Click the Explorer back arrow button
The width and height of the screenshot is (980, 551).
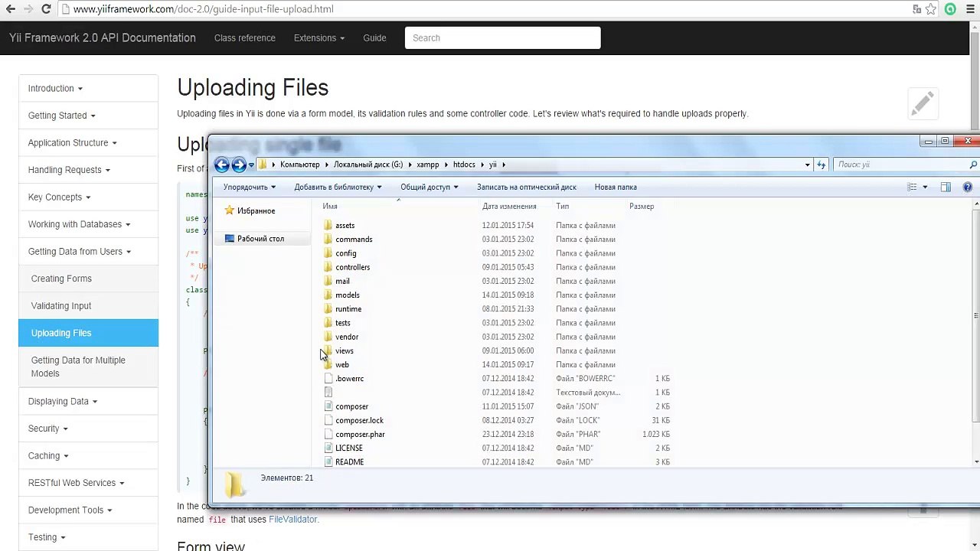(x=222, y=165)
